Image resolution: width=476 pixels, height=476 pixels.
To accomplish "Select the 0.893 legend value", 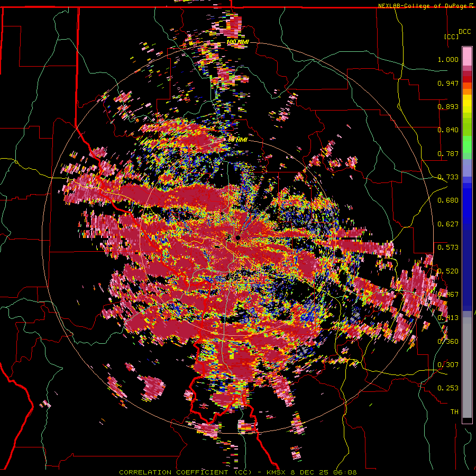I will pyautogui.click(x=448, y=106).
